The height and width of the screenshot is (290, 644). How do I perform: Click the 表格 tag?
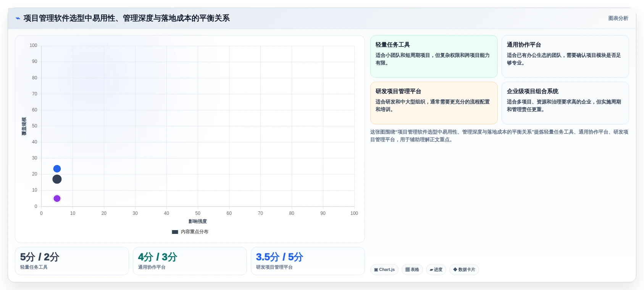(412, 270)
